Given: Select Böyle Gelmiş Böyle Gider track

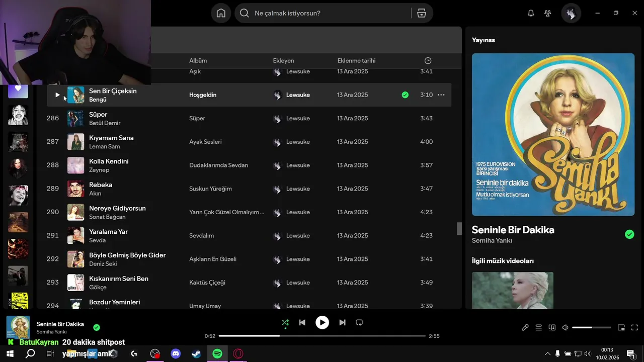Looking at the screenshot, I should coord(127,255).
